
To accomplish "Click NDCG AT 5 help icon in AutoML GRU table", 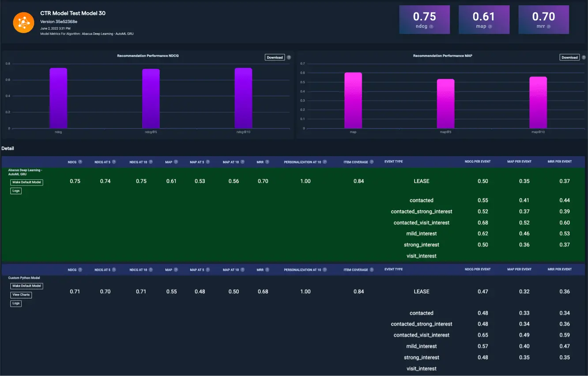I will click(x=114, y=162).
